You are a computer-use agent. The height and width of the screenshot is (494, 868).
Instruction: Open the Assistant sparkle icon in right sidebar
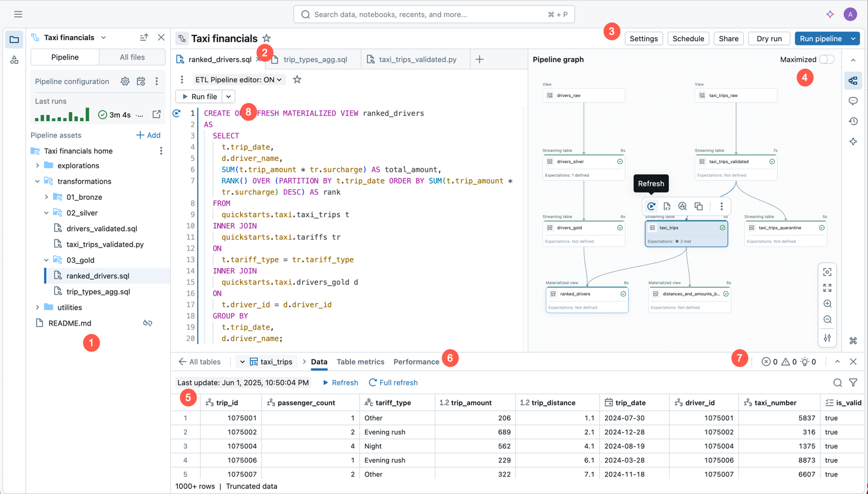pyautogui.click(x=853, y=141)
